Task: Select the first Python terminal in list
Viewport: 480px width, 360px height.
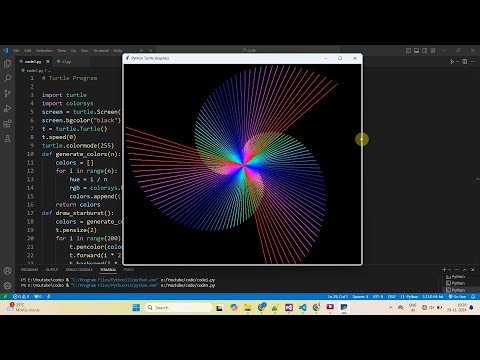Action: click(456, 277)
